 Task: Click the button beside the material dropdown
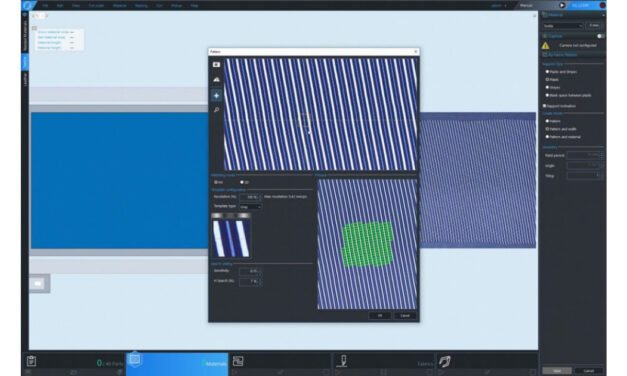594,26
